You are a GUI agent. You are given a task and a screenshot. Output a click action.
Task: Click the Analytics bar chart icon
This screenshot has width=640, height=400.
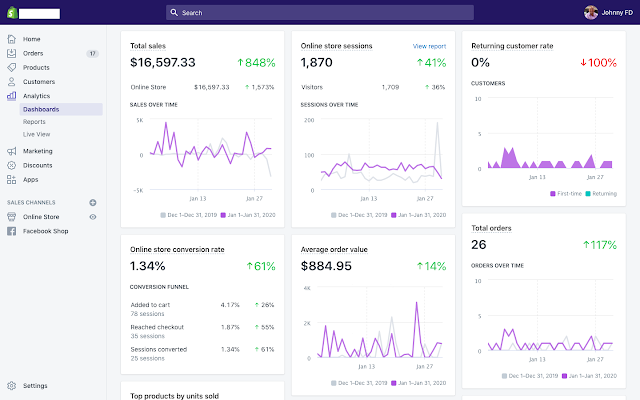coord(11,96)
